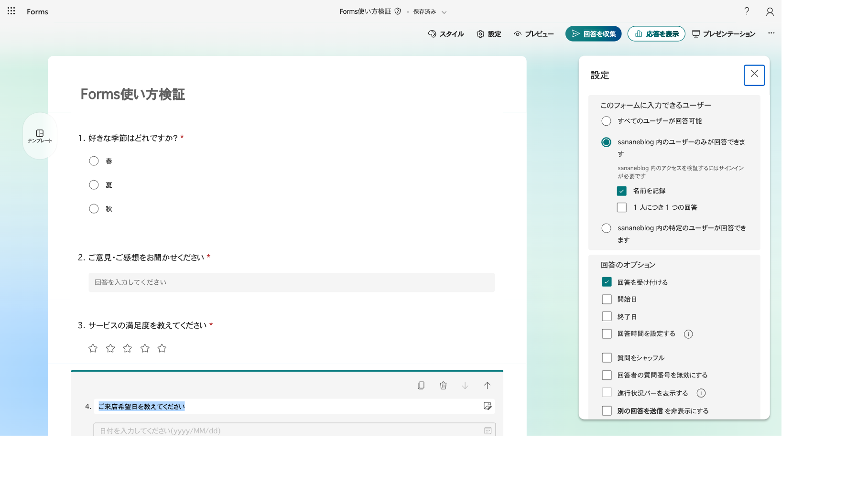The image size is (868, 484).
Task: Click info icon beside 回答時間を設定する
Action: (x=688, y=334)
